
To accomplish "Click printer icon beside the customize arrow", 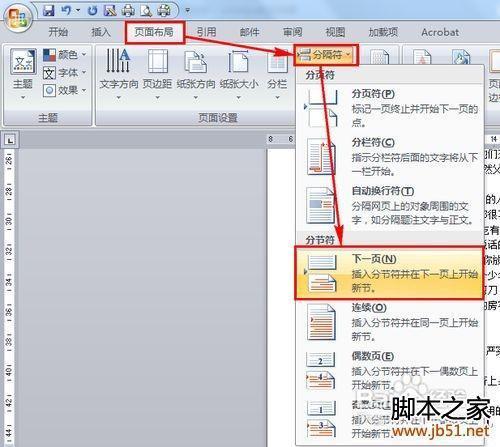I will (x=164, y=11).
